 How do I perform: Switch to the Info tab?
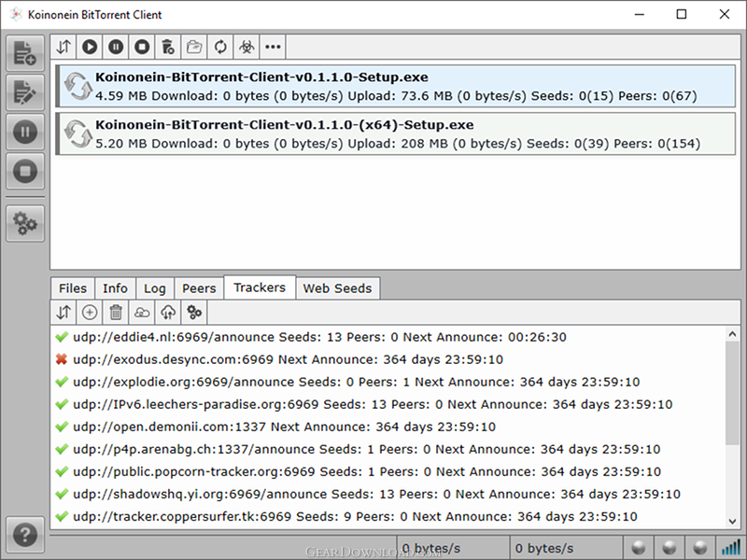coord(115,288)
